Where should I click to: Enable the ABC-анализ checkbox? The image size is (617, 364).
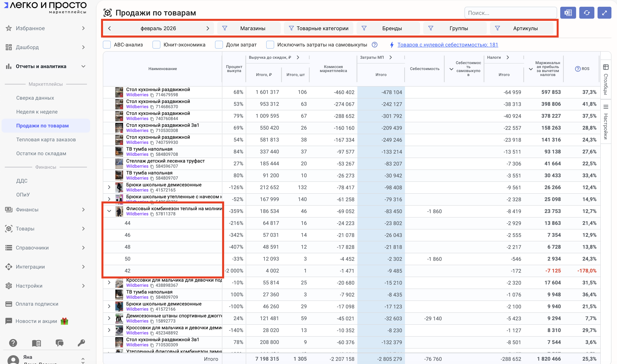point(107,45)
